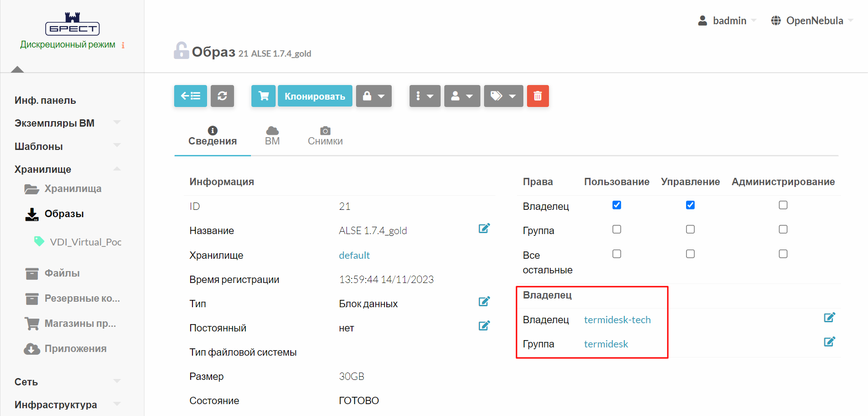Click the back to list button
Viewport: 868px width, 416px height.
click(190, 96)
